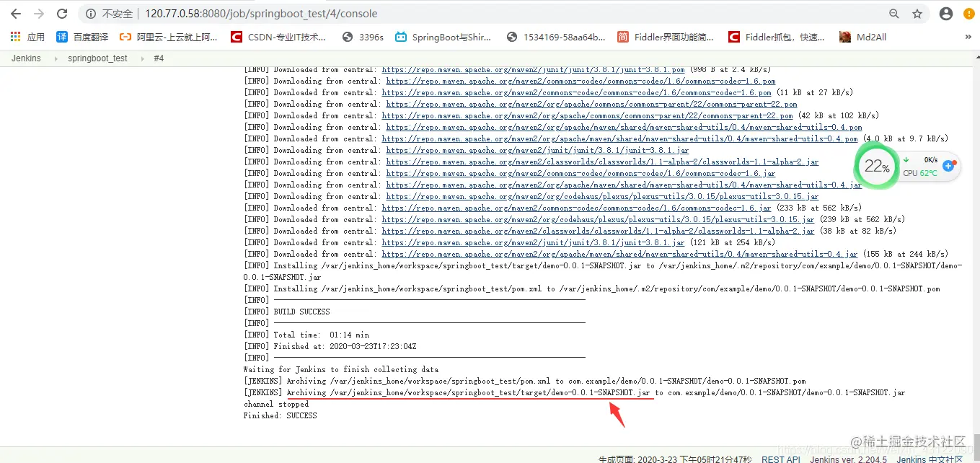
Task: Click the 'Finished at: 2020-03-23T17:23:04Z' log line
Action: 330,347
